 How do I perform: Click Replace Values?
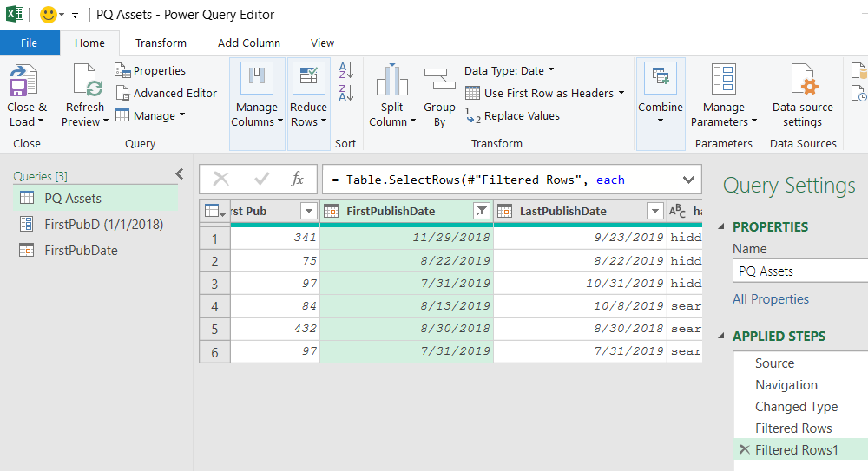click(513, 115)
